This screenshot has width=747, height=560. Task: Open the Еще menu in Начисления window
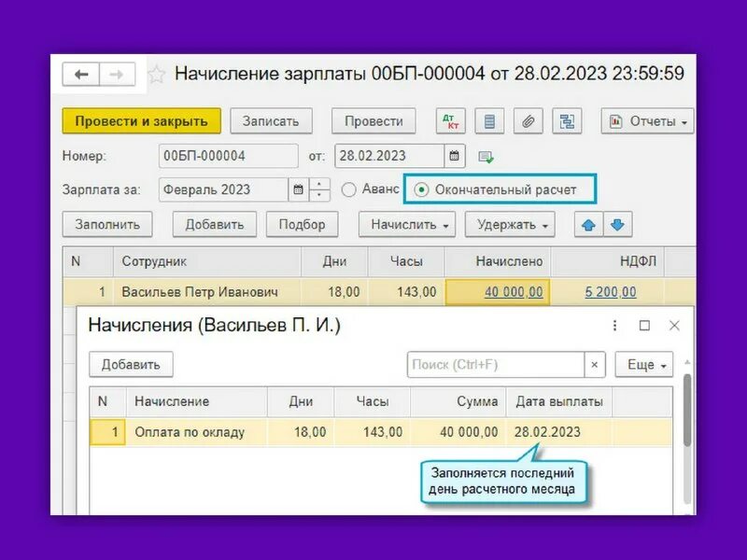coord(642,365)
